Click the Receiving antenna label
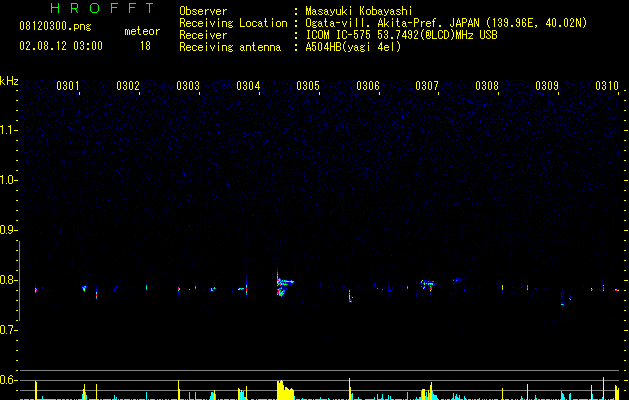This screenshot has width=629, height=400. click(230, 47)
